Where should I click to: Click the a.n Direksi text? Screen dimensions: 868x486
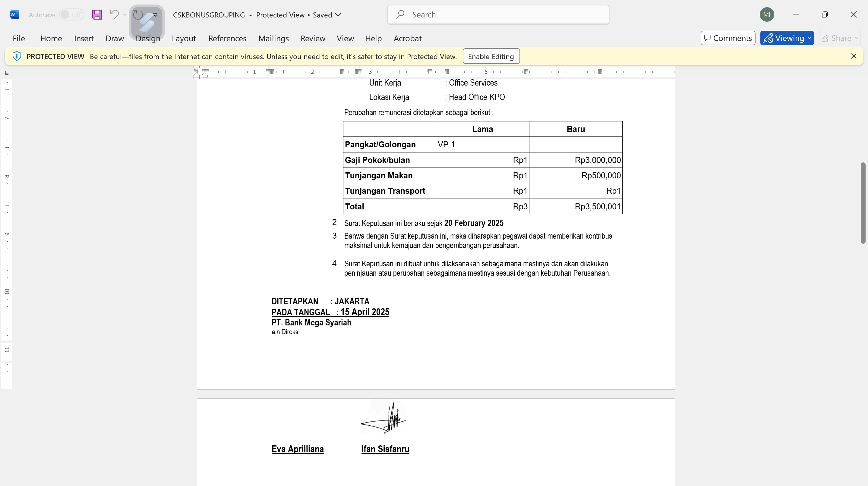tap(286, 332)
